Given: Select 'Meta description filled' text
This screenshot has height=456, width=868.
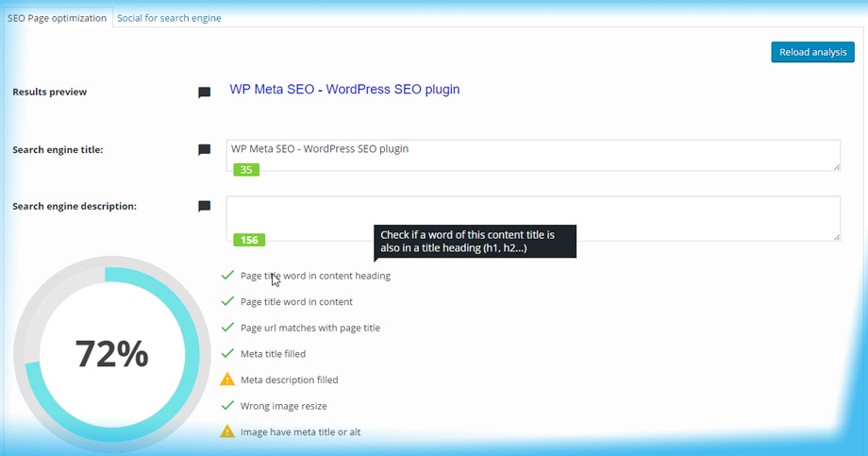Looking at the screenshot, I should [289, 380].
